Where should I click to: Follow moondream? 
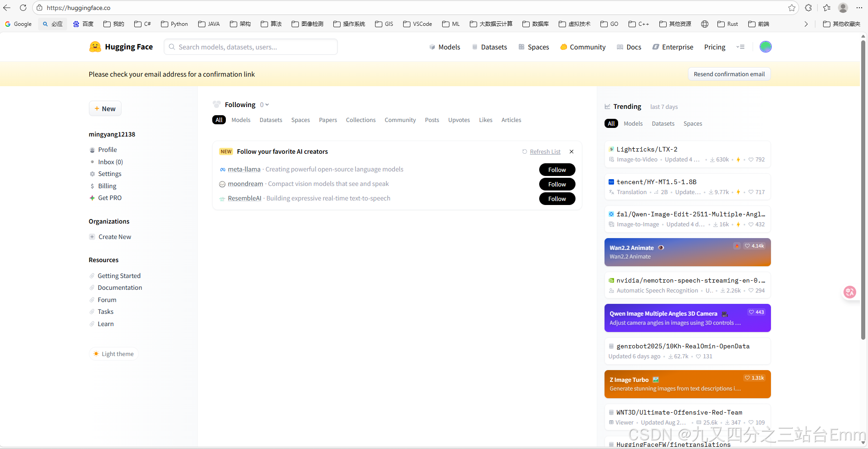tap(557, 184)
